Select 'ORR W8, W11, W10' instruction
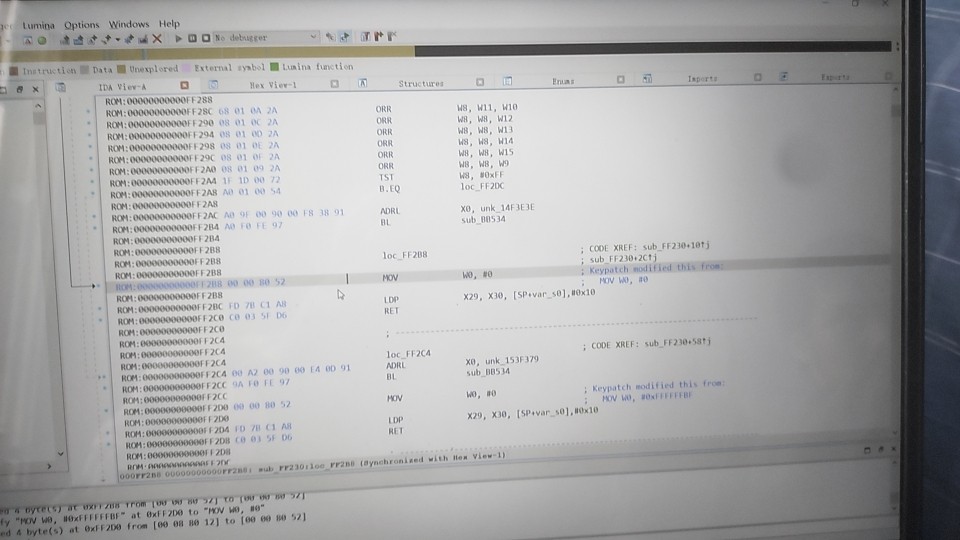960x540 pixels. pos(446,108)
